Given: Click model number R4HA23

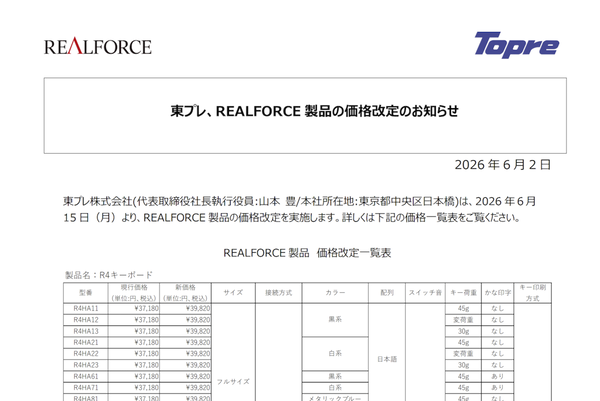Looking at the screenshot, I should tap(86, 365).
